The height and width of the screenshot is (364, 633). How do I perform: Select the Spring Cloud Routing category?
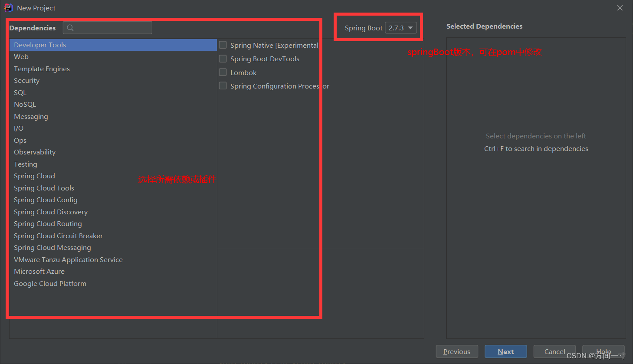coord(113,224)
